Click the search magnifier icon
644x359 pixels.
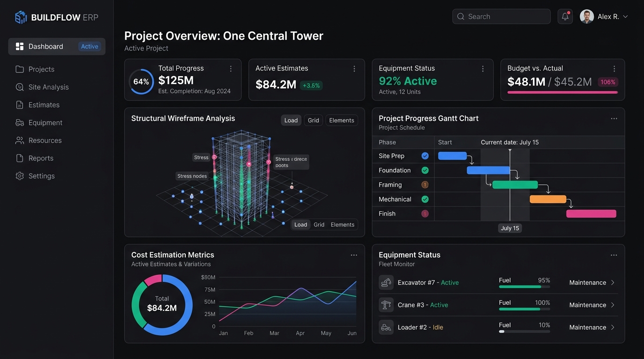tap(461, 16)
